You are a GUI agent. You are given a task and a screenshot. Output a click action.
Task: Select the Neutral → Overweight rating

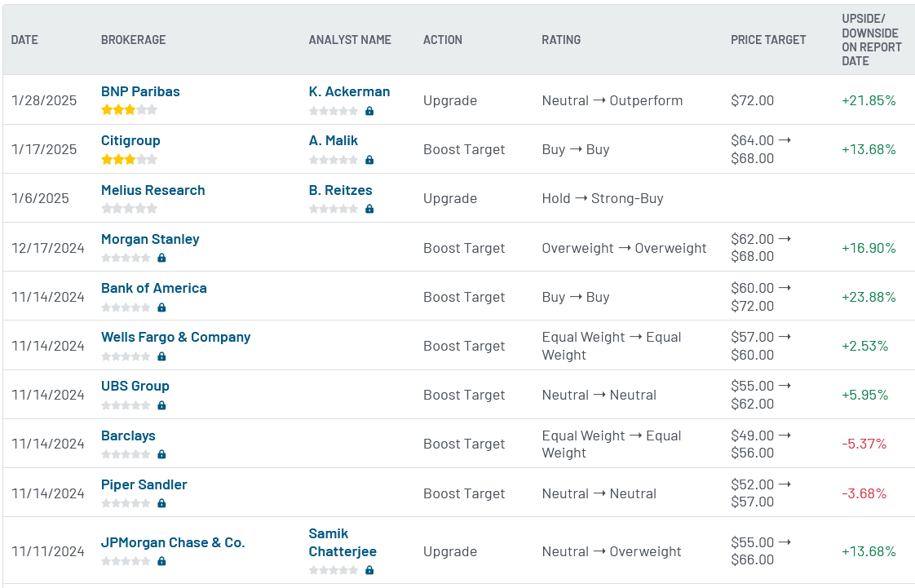pyautogui.click(x=611, y=551)
